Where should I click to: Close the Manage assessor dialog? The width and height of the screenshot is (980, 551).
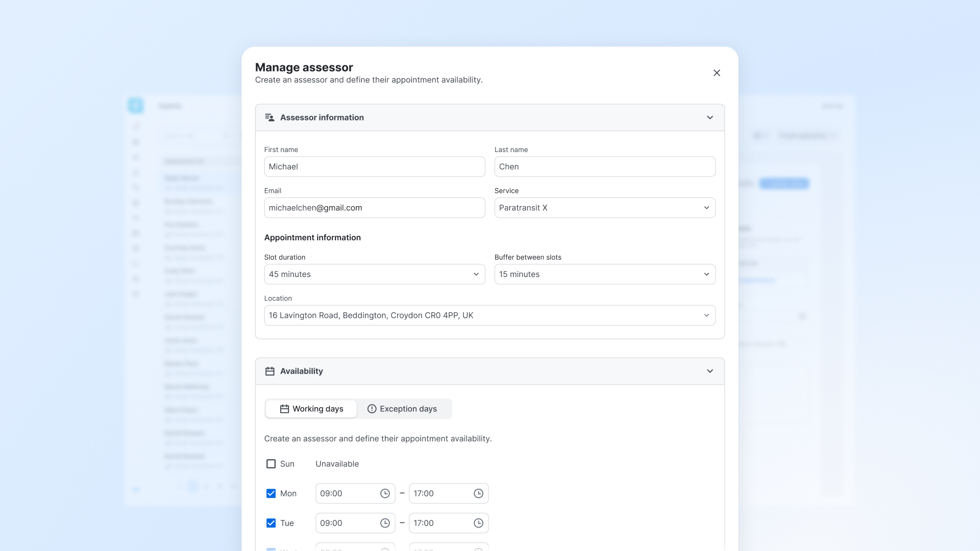coord(717,73)
